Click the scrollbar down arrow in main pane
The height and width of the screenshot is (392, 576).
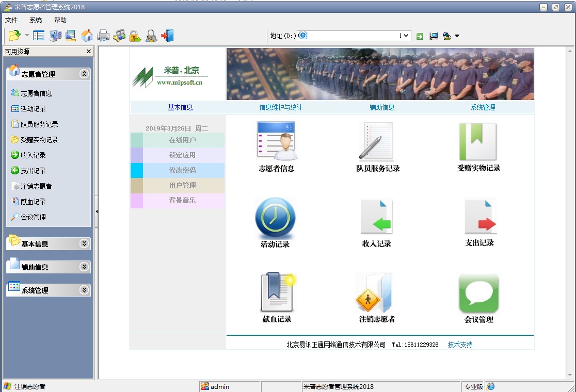coord(570,375)
